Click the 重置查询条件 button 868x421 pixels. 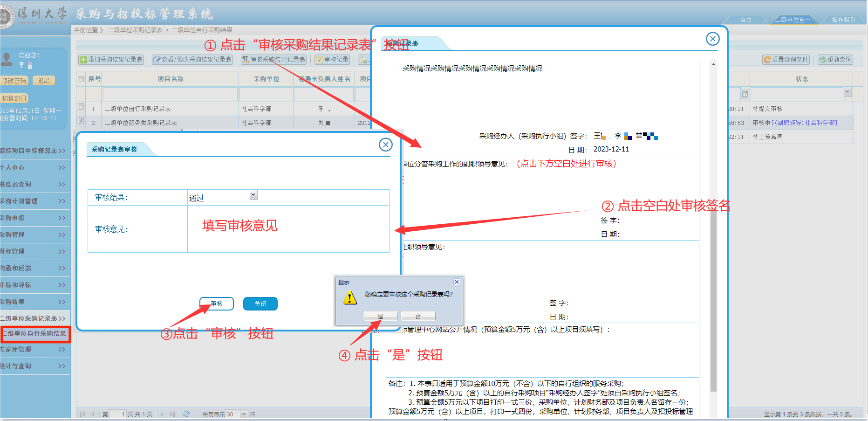786,60
